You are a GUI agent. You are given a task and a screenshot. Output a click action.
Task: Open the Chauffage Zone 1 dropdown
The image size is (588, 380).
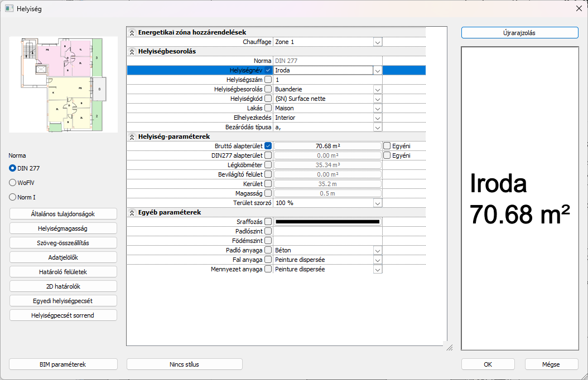(x=378, y=42)
